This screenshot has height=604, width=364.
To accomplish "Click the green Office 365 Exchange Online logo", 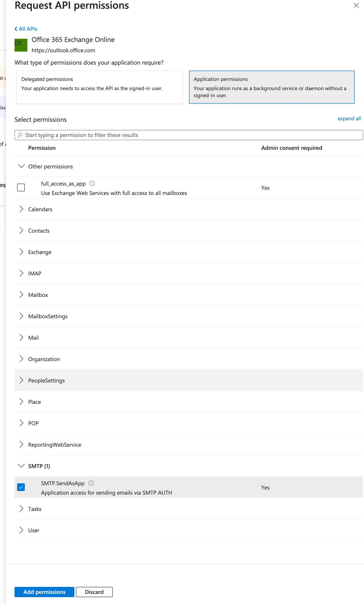I will click(x=21, y=45).
